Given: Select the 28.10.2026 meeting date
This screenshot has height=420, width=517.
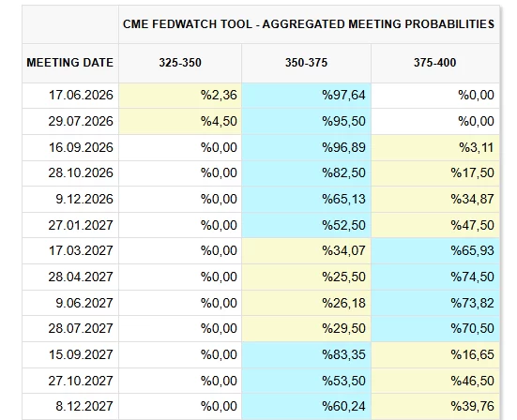Looking at the screenshot, I should [70, 173].
